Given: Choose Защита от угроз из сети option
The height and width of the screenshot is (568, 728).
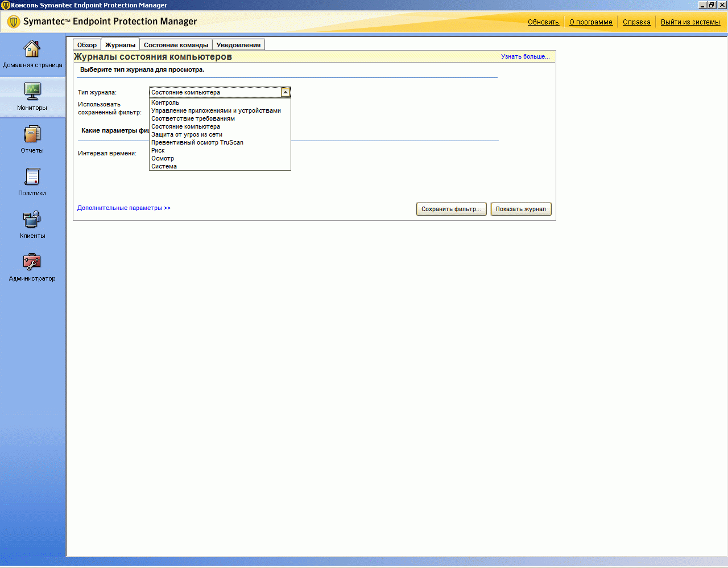Looking at the screenshot, I should [x=220, y=134].
